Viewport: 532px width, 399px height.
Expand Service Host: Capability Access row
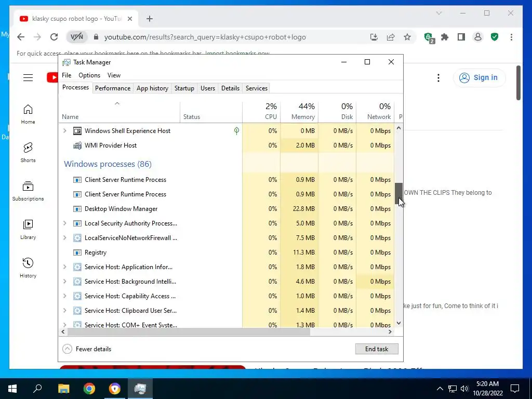pyautogui.click(x=65, y=296)
